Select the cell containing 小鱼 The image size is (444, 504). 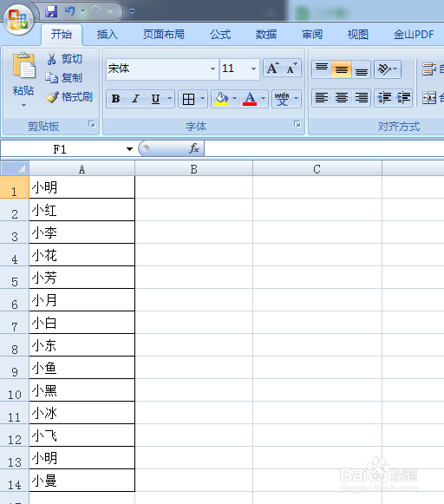click(82, 368)
